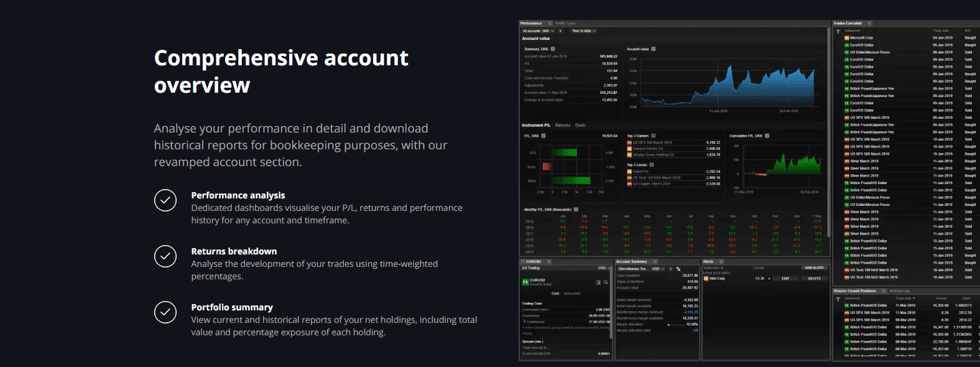This screenshot has width=980, height=367.
Task: Open the Year to date period dropdown
Action: pos(583,30)
